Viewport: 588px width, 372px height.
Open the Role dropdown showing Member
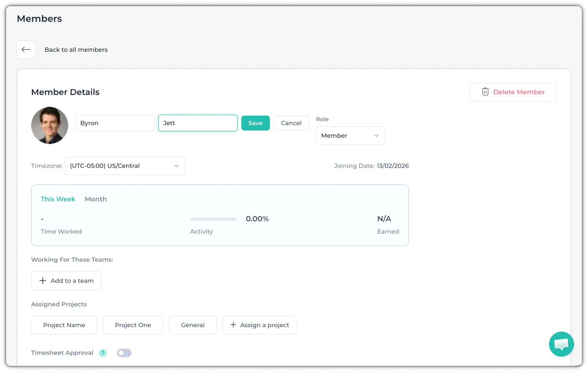tap(350, 135)
